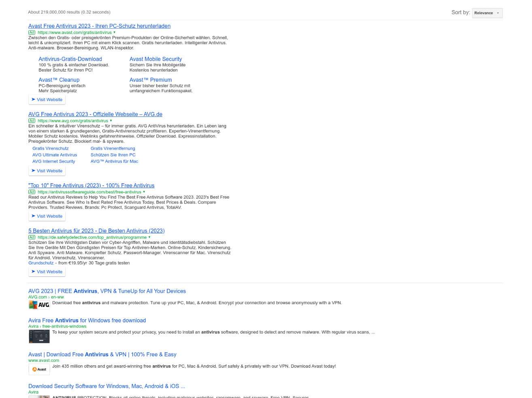The height and width of the screenshot is (398, 532).
Task: Open the dropdown arrow beside safetydetective.com URL
Action: click(x=149, y=237)
